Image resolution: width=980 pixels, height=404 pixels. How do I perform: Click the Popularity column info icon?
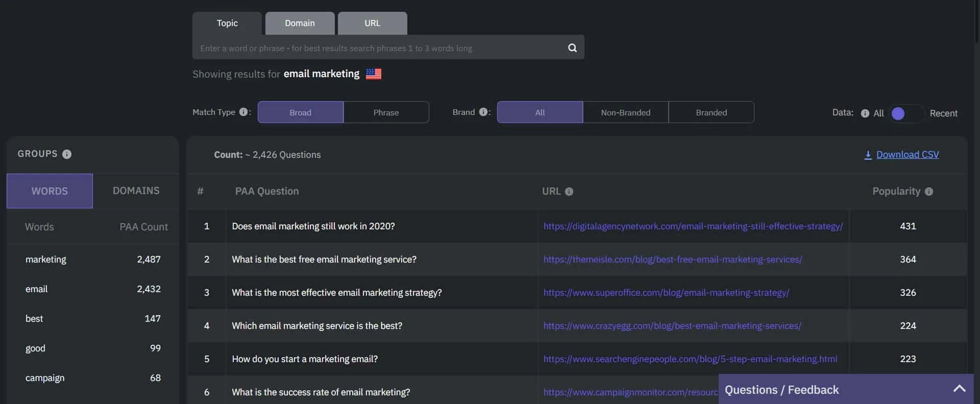click(x=929, y=192)
